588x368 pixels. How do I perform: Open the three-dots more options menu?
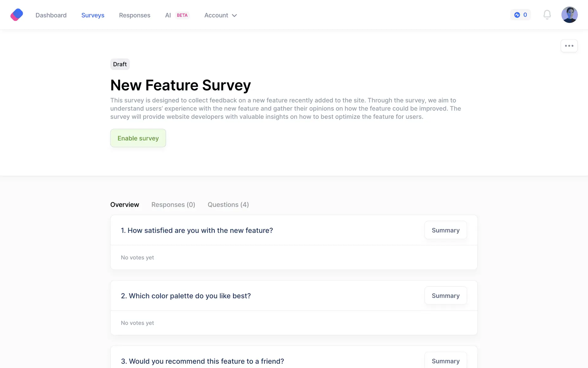point(569,46)
